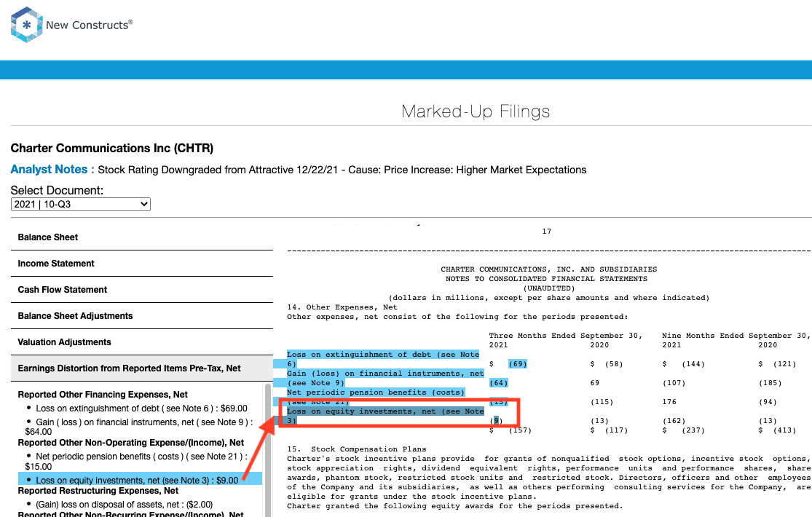812x517 pixels.
Task: Click Three Months Ended September 30 column header
Action: pos(566,336)
